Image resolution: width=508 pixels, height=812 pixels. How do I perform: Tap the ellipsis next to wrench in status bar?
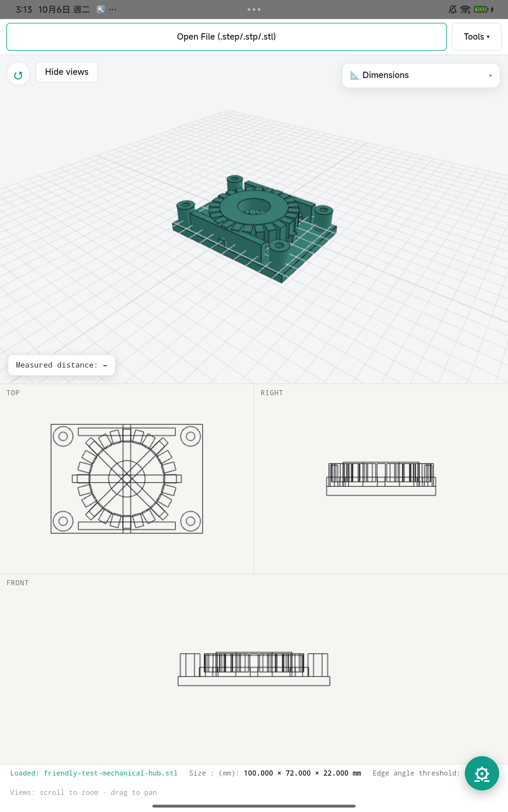pos(112,10)
